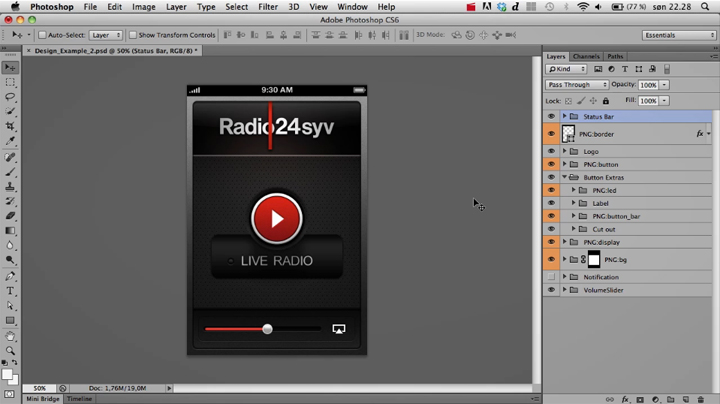Select the History Brush tool
Image resolution: width=720 pixels, height=404 pixels.
(x=10, y=201)
